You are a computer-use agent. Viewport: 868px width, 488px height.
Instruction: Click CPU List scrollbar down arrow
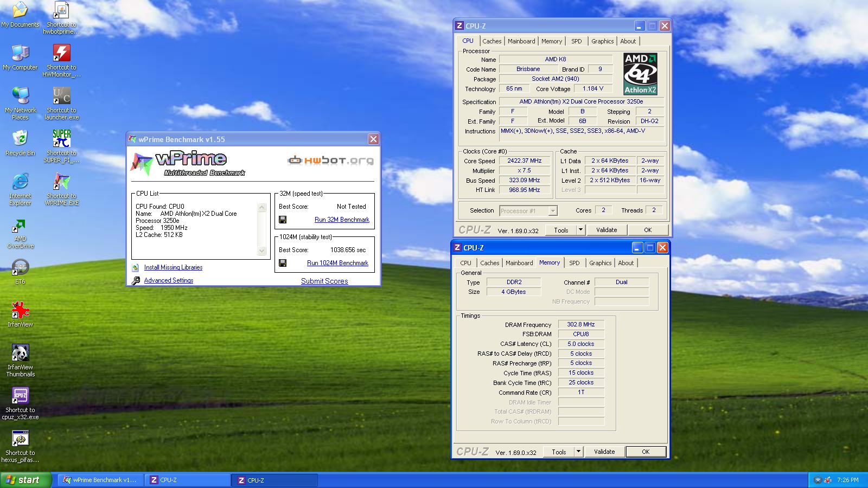(262, 251)
